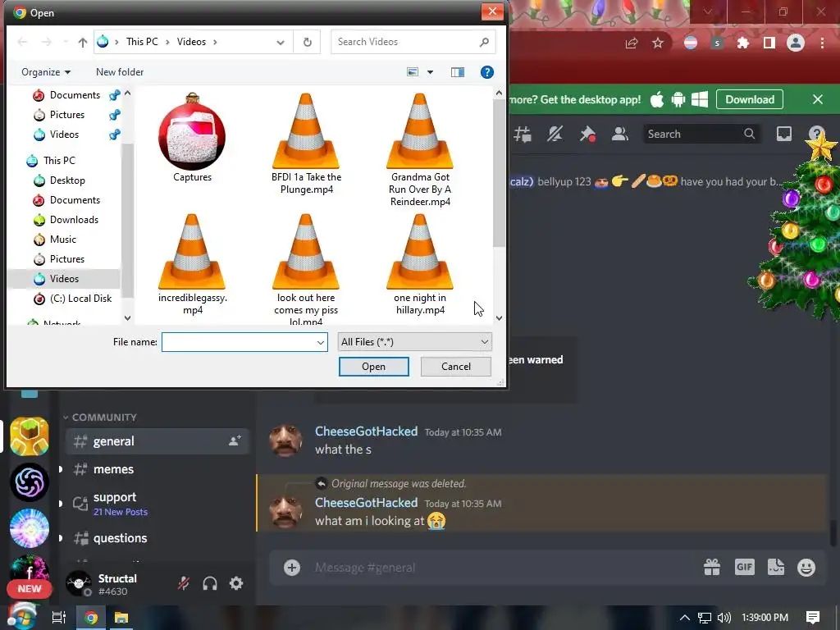Toggle Discord deafen headphones

(210, 583)
